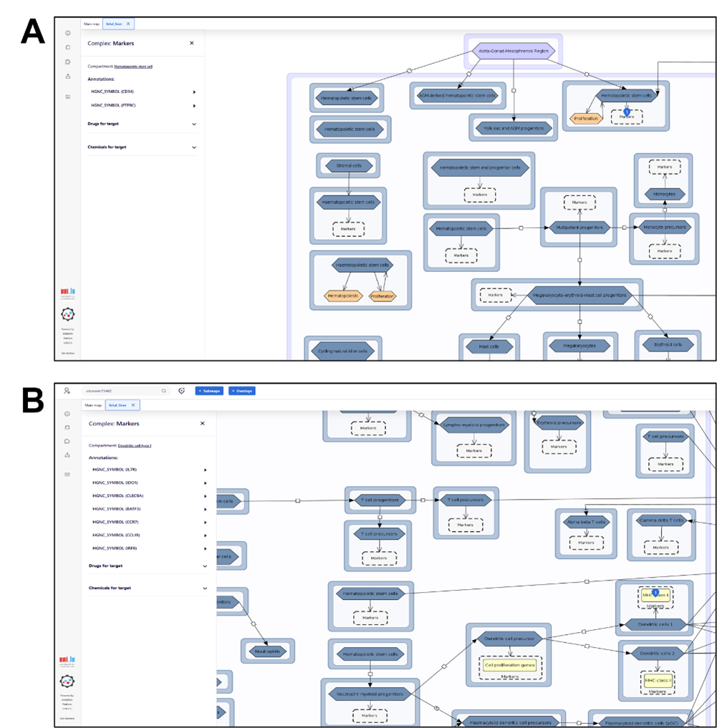Click the export icon in the upper window sidebar

[68, 76]
